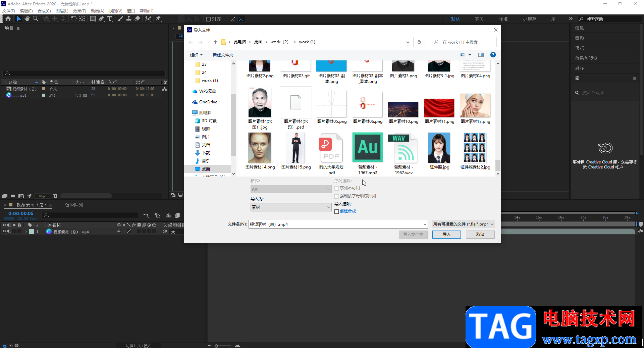Delete selected project item with trash icon
The image size is (644, 348).
pos(55,196)
